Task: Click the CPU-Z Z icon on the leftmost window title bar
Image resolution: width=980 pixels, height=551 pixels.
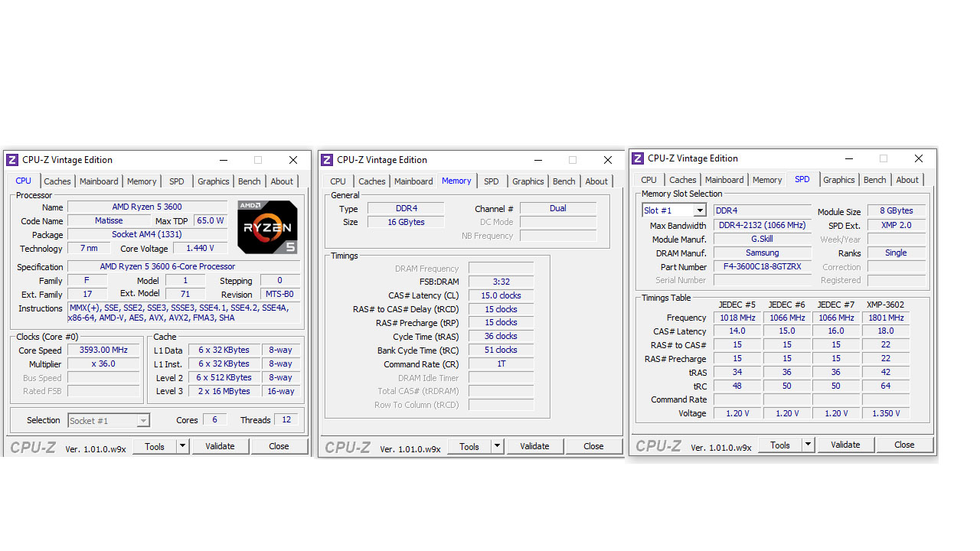Action: coord(11,160)
